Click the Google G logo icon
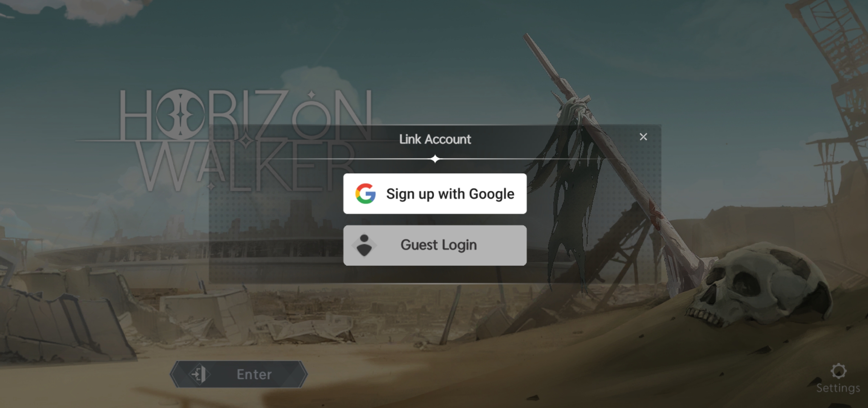The image size is (868, 408). point(365,194)
